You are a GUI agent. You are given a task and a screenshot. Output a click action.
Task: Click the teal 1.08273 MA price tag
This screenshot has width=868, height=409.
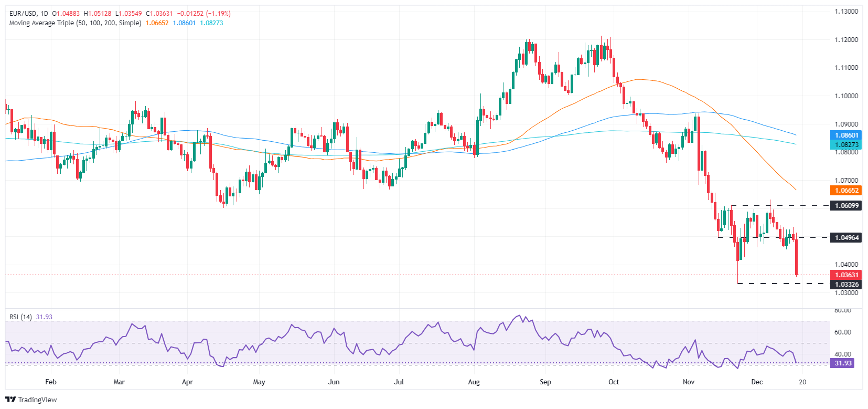[x=846, y=145]
